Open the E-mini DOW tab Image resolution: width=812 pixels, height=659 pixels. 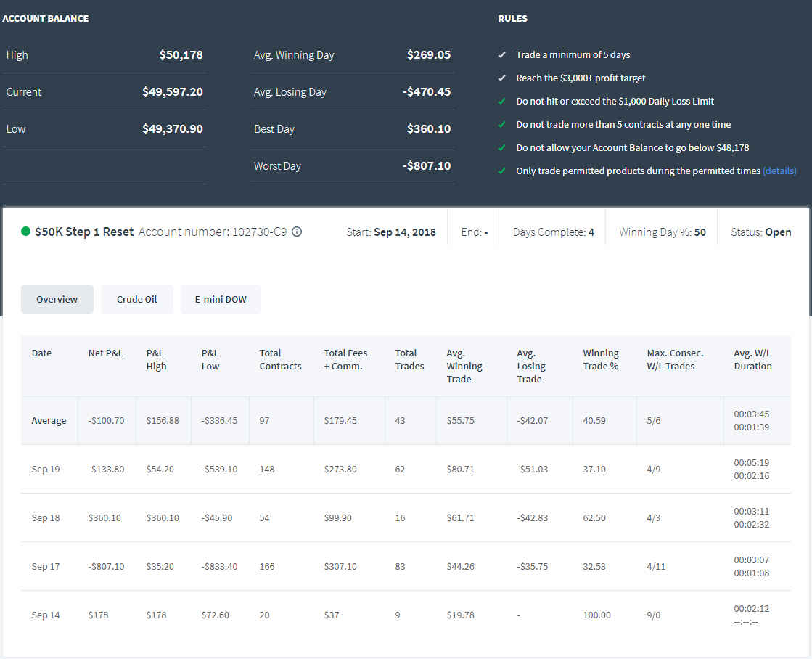click(x=221, y=299)
